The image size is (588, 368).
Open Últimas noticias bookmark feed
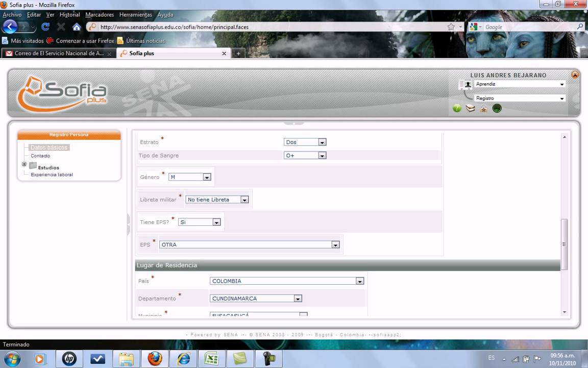(x=141, y=40)
